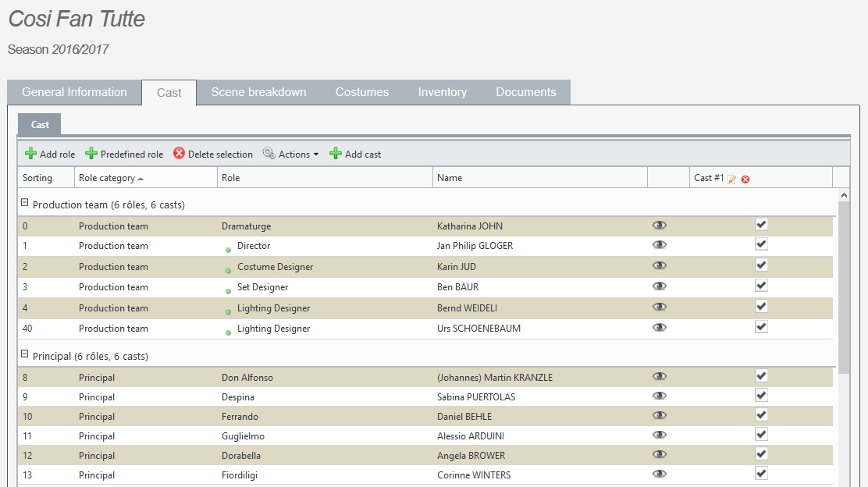Click the Add role button label
Viewport: 868px width, 487px height.
pyautogui.click(x=58, y=155)
